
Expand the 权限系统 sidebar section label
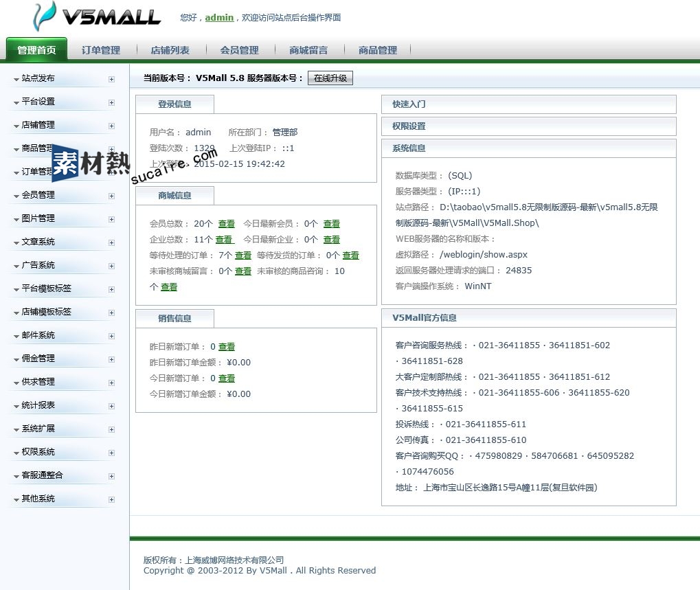coord(38,452)
